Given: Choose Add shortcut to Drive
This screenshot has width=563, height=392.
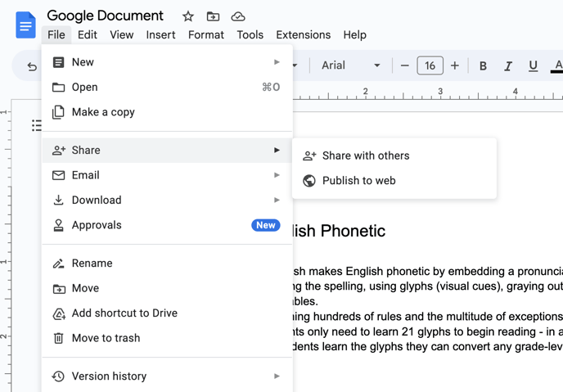Looking at the screenshot, I should pos(167,313).
